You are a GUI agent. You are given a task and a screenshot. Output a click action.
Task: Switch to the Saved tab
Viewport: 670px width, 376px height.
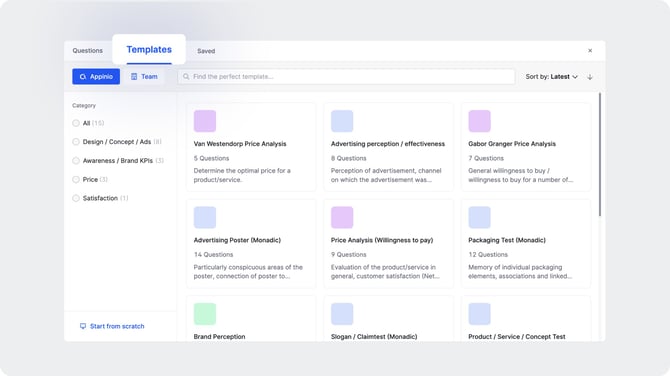pyautogui.click(x=206, y=51)
